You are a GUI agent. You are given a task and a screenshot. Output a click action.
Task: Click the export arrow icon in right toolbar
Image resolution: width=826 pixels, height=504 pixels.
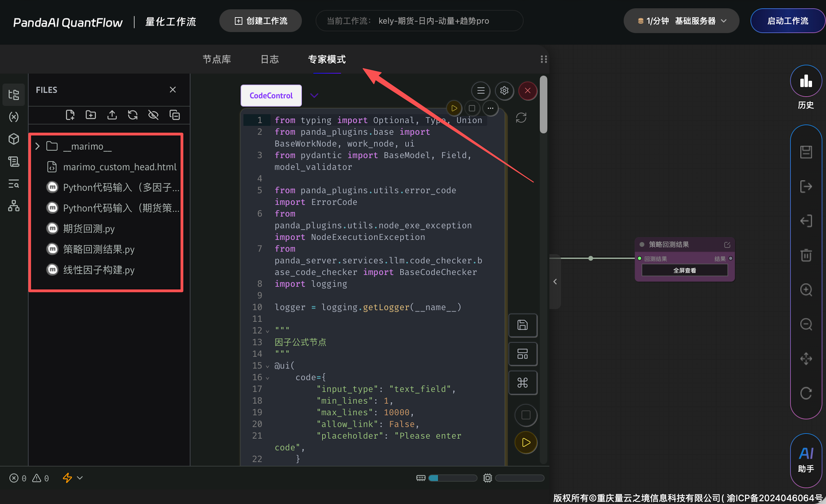806,186
